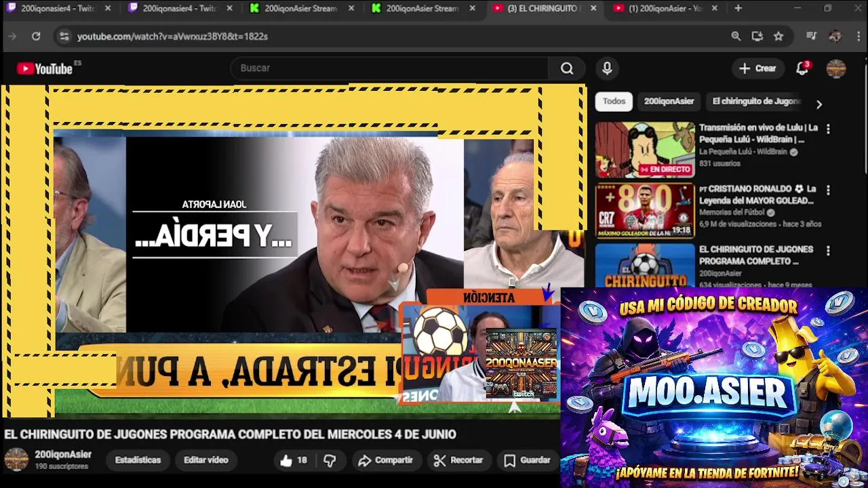868x488 pixels.
Task: Click the YouTube home logo
Action: (45, 68)
